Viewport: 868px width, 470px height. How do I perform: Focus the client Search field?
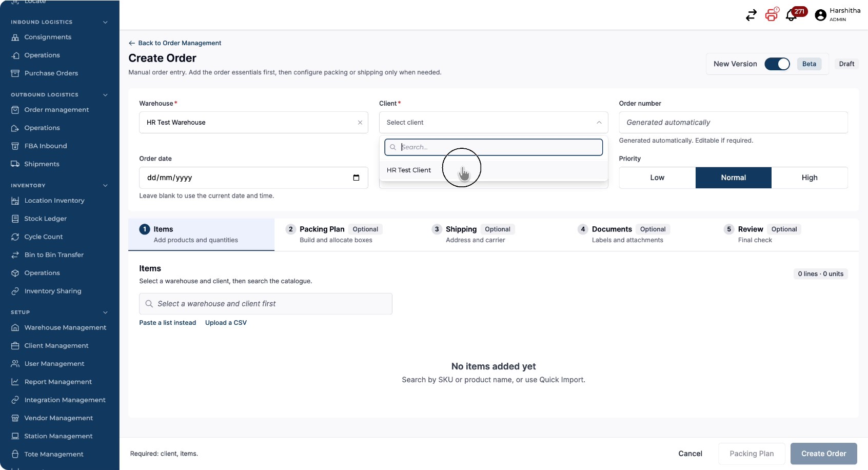pyautogui.click(x=494, y=147)
